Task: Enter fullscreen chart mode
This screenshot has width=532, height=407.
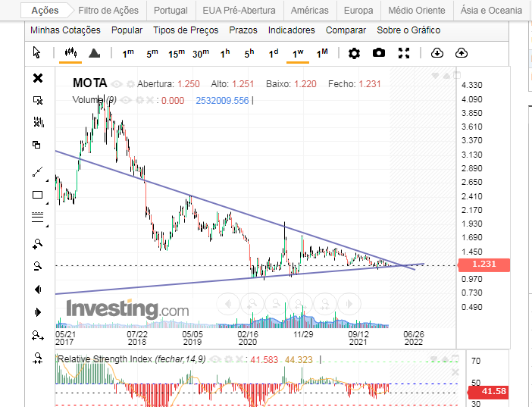Action: coord(404,53)
